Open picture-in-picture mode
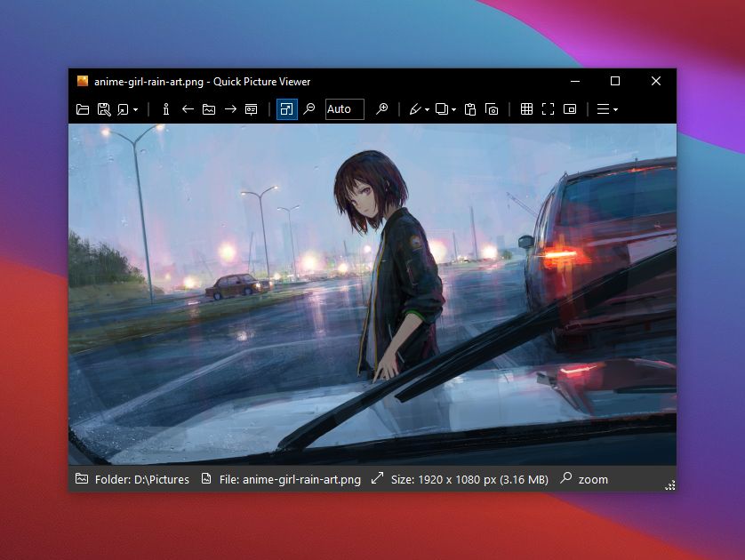This screenshot has width=745, height=560. [x=569, y=108]
